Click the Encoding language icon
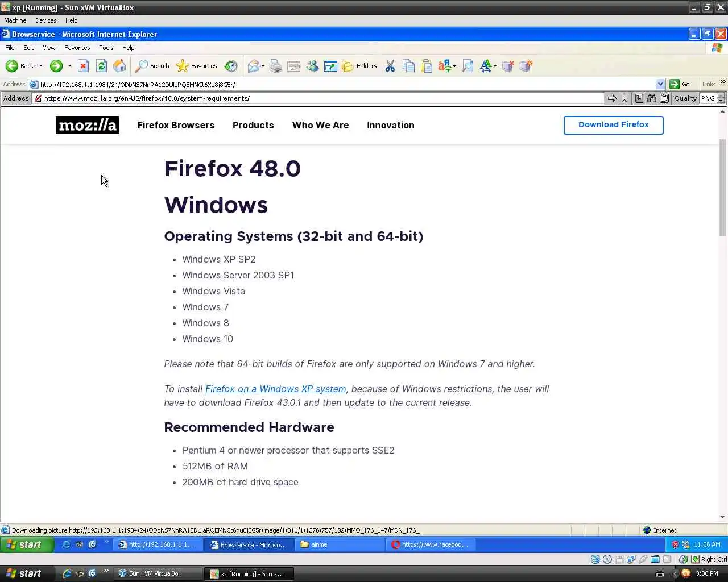Screen dimensions: 728x582 point(445,66)
